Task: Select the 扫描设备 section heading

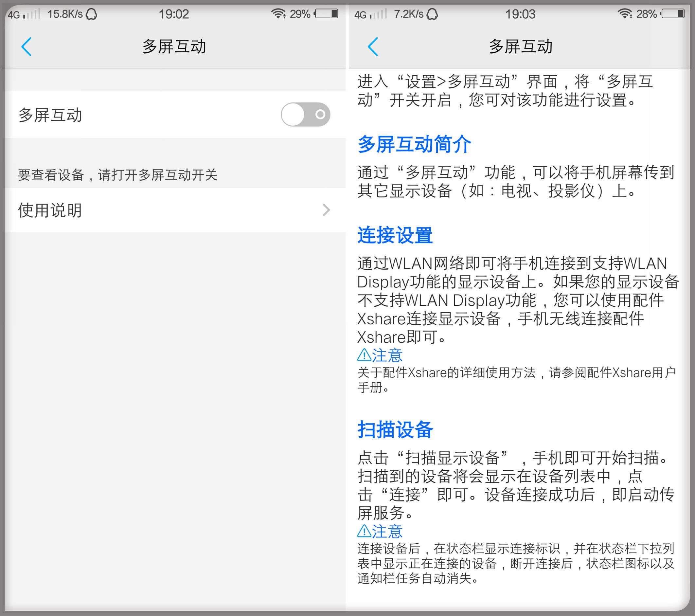Action: [395, 430]
